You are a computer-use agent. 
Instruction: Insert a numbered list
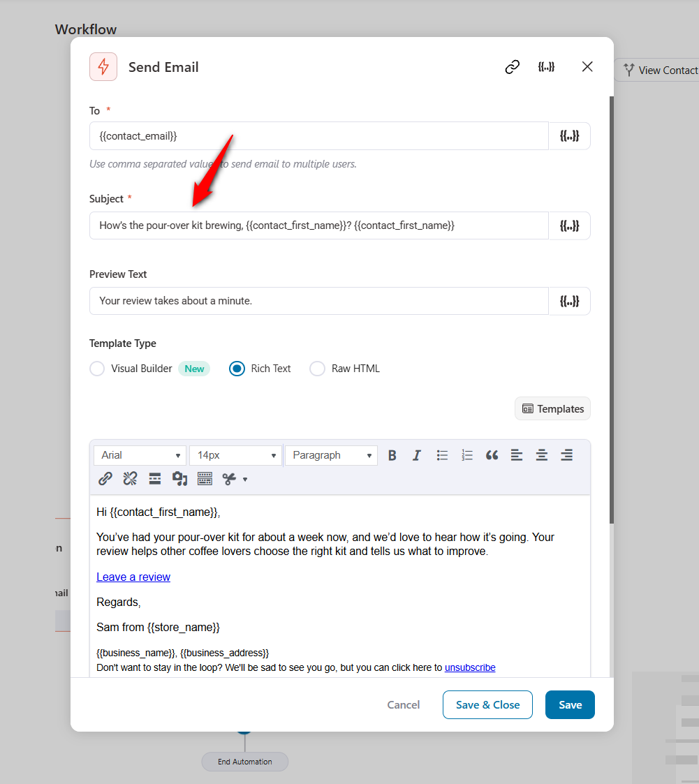467,455
